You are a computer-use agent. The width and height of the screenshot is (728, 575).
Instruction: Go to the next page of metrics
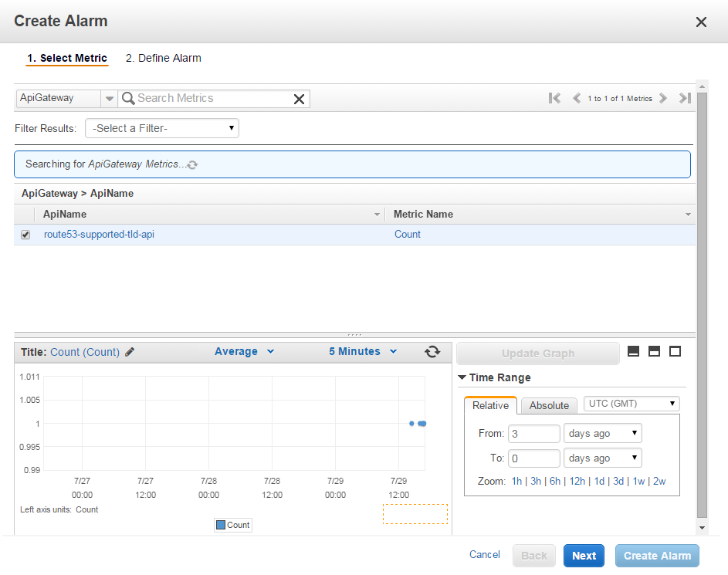pos(663,98)
